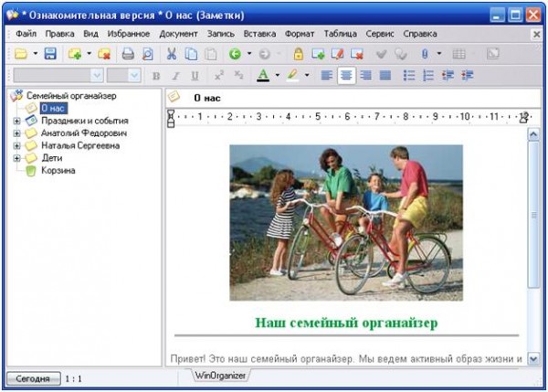Click the highlighter pen color icon
This screenshot has width=548, height=392.
click(x=293, y=75)
